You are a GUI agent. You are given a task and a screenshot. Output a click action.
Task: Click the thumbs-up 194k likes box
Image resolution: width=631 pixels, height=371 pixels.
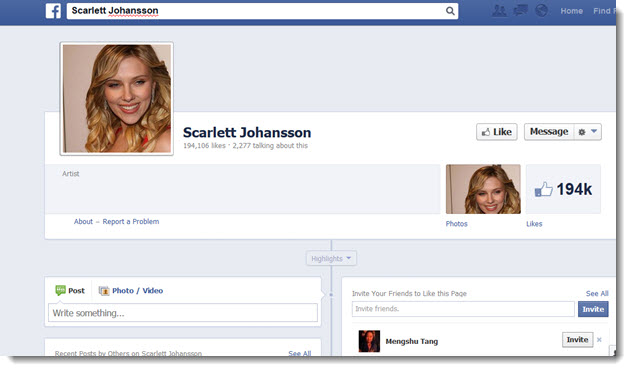(563, 189)
